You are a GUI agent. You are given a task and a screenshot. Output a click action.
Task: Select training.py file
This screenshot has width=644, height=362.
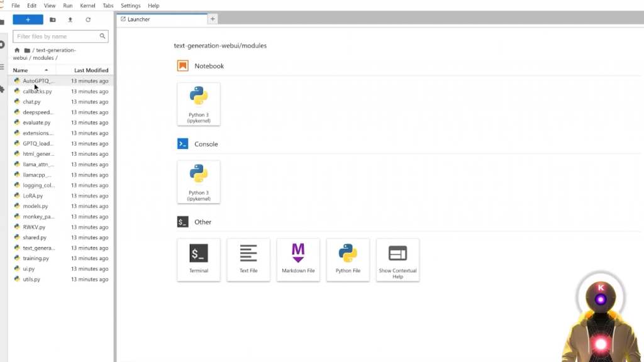(61, 258)
